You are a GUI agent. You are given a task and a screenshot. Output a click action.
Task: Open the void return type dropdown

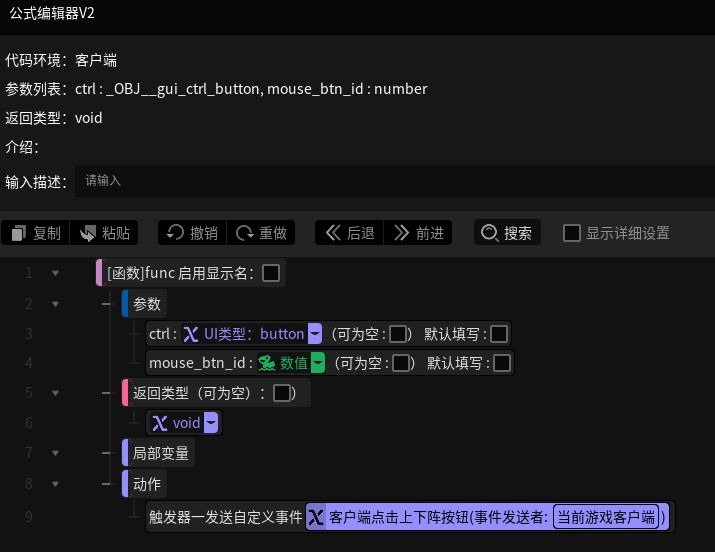(211, 423)
